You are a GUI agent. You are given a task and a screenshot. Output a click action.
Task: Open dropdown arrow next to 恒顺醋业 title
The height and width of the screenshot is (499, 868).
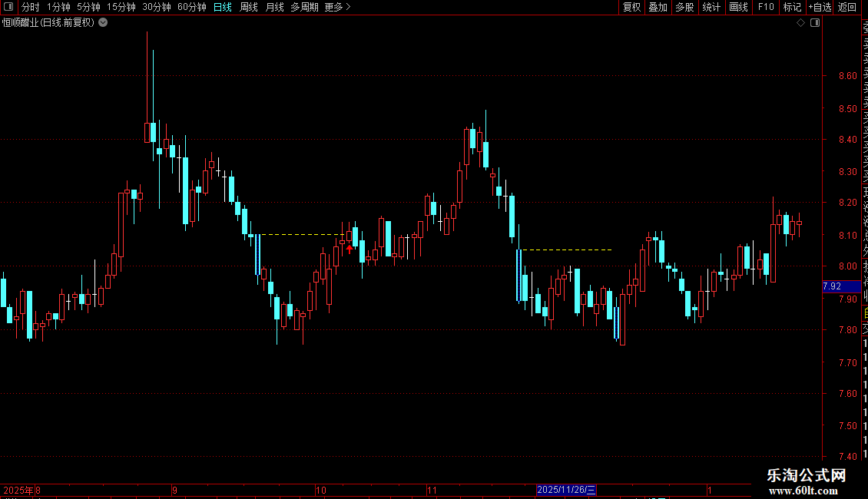coord(103,23)
